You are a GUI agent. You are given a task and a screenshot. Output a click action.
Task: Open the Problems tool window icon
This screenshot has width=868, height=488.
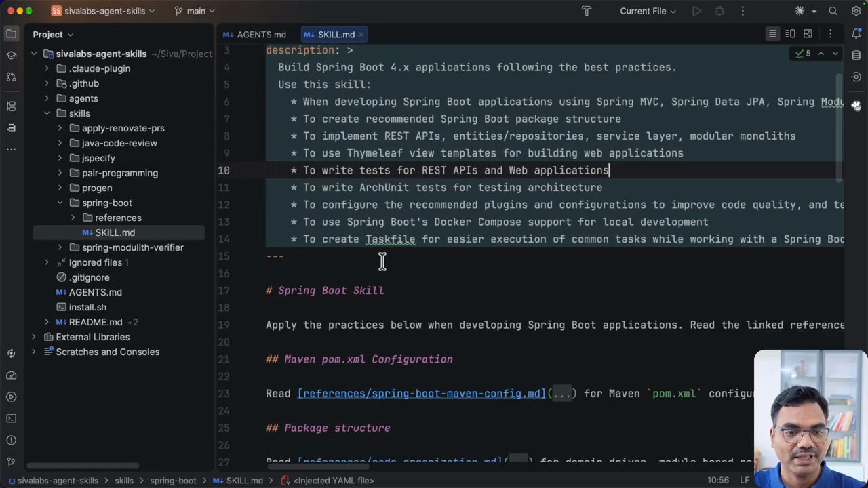[x=11, y=440]
